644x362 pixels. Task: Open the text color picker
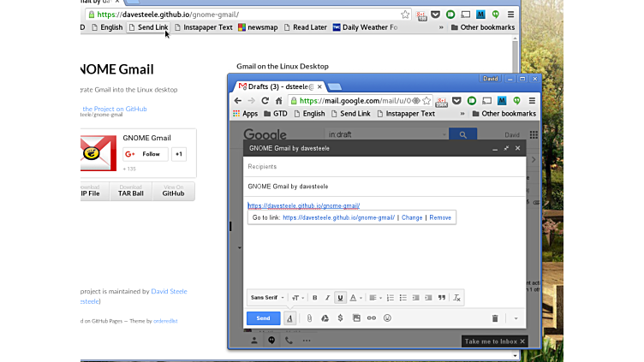(355, 298)
